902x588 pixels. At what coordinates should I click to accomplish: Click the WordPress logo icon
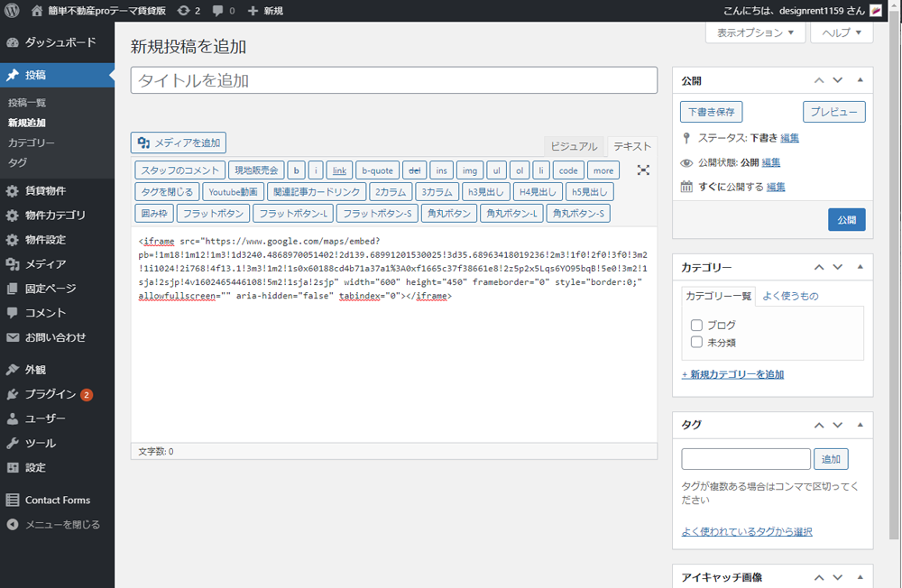point(13,10)
